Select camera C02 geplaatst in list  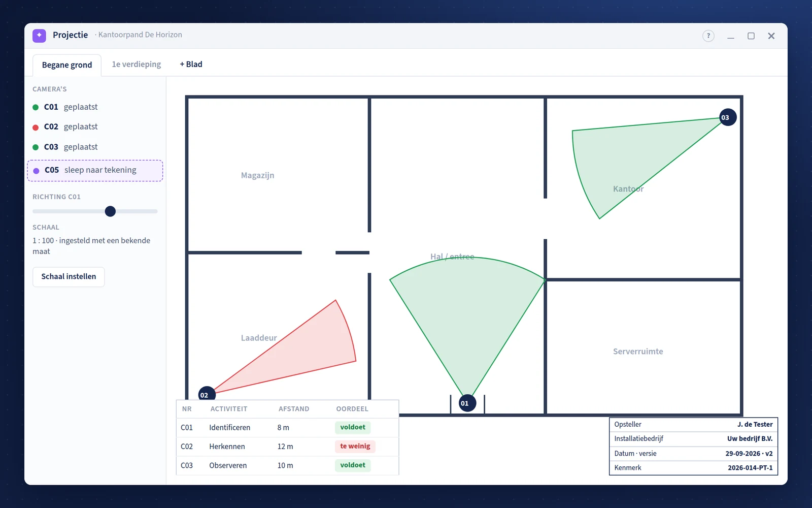[x=95, y=127]
